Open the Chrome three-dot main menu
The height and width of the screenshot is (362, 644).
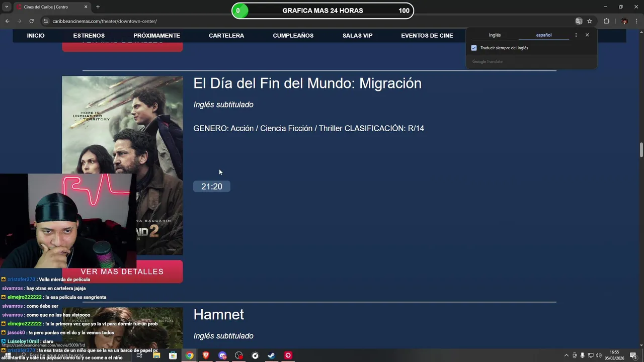pos(636,21)
